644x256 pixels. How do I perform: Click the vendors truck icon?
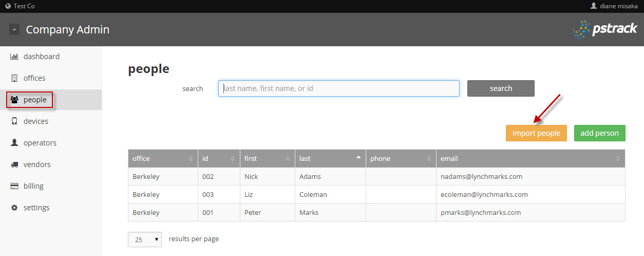[x=14, y=164]
